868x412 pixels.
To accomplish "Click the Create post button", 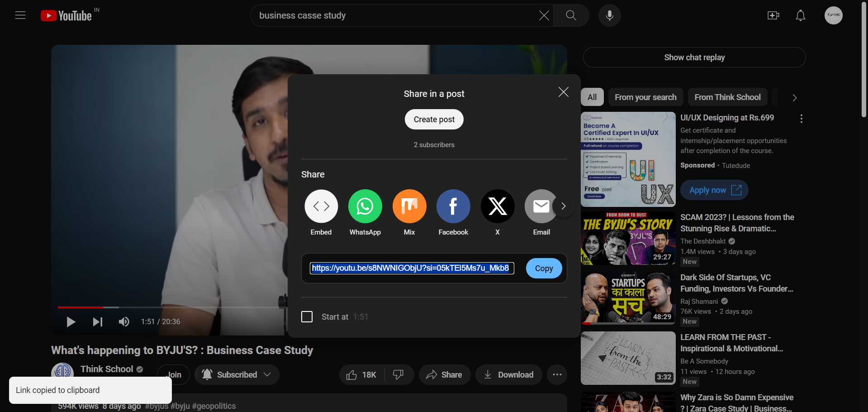I will (434, 120).
